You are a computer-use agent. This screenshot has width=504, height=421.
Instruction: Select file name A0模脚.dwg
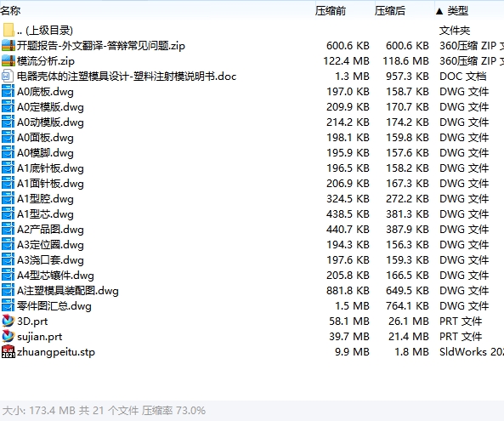45,153
